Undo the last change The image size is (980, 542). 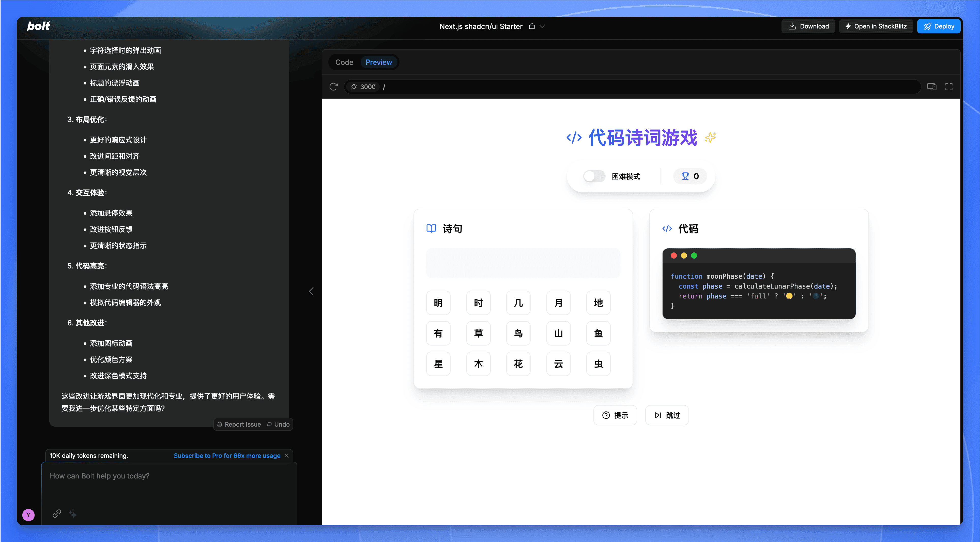tap(278, 424)
